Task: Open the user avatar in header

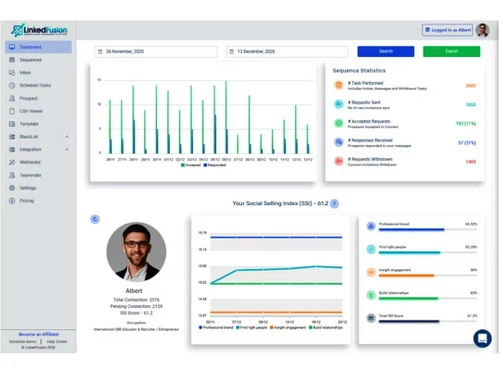Action: click(482, 30)
